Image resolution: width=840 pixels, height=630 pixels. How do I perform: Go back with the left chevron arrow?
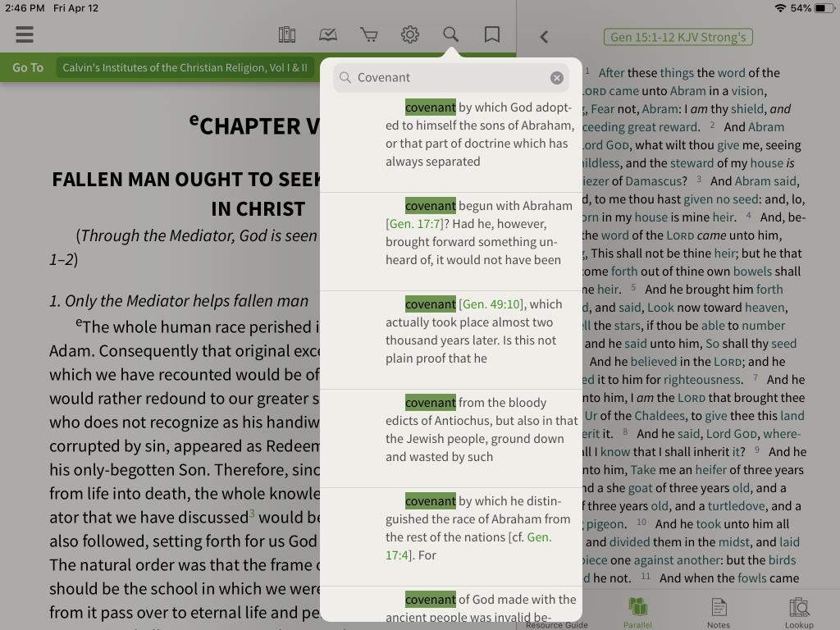click(544, 37)
